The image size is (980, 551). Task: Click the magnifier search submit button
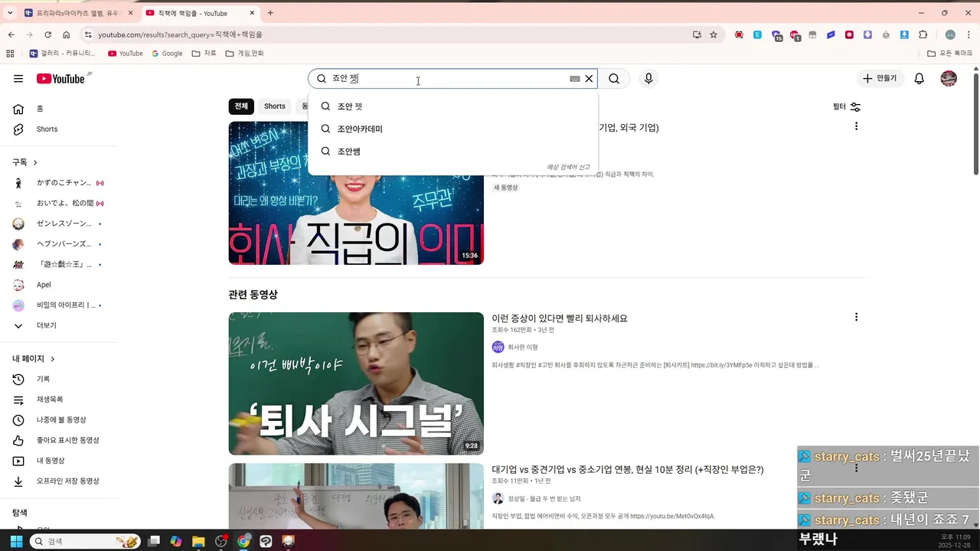[x=614, y=79]
